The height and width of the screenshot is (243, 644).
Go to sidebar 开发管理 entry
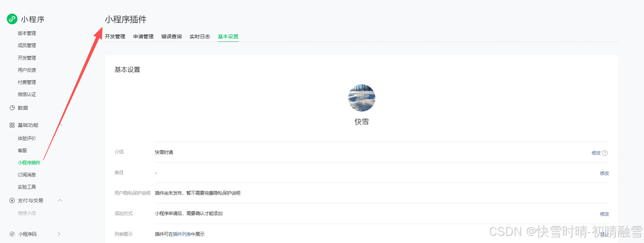[x=27, y=58]
